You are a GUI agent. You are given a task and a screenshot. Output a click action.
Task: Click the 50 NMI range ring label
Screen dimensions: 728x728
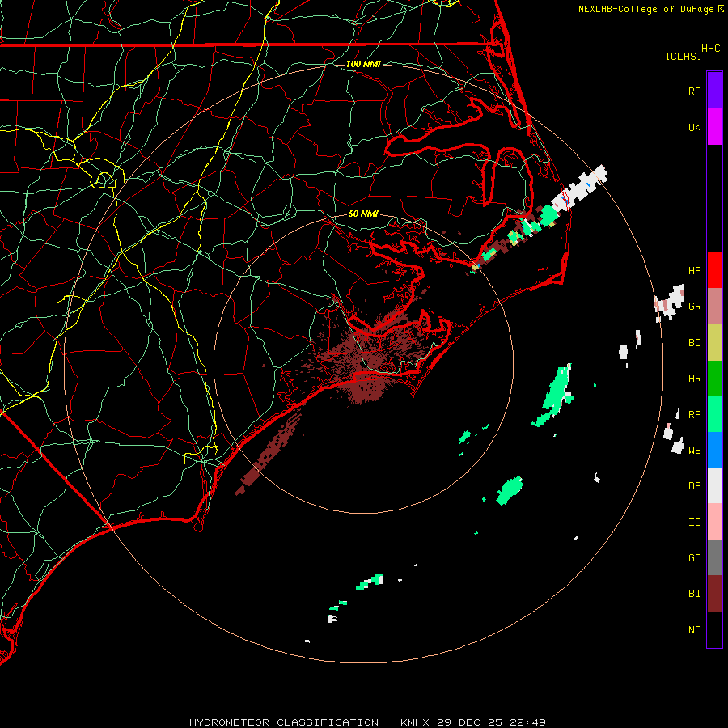click(x=363, y=214)
